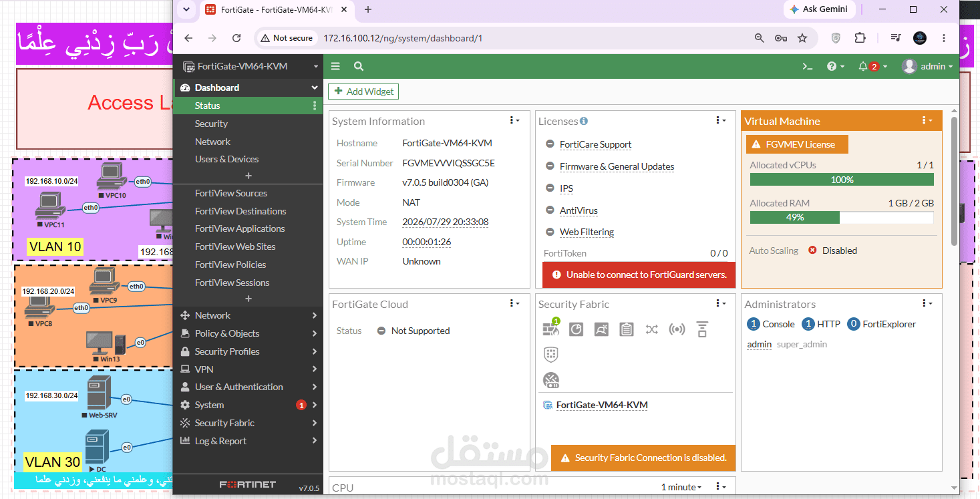
Task: Expand the Network menu in sidebar
Action: (248, 315)
